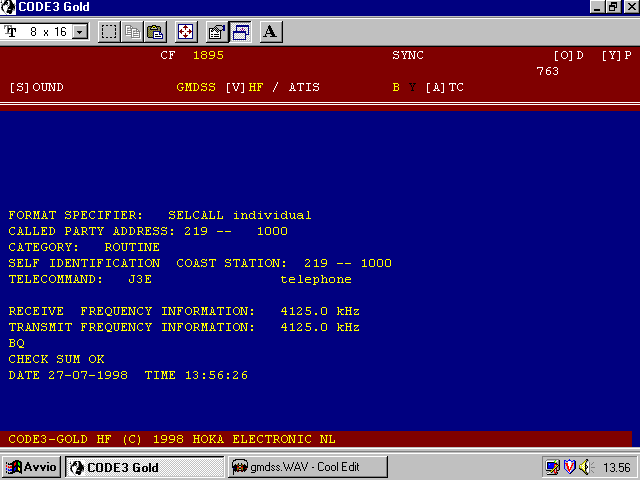Click the [O]D option
Image resolution: width=640 pixels, height=480 pixels.
point(568,56)
